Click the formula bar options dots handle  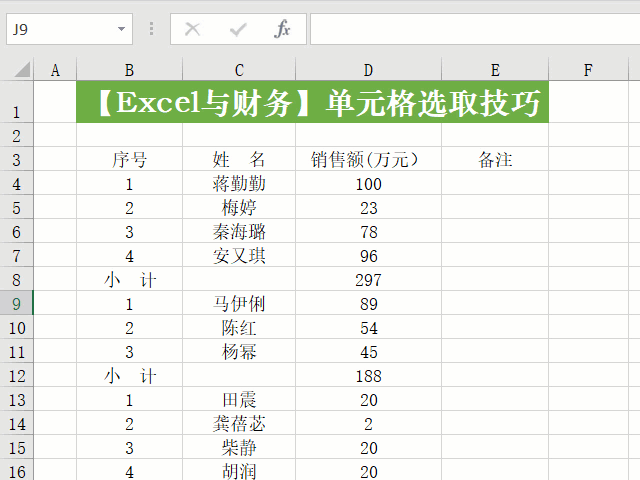click(x=151, y=29)
